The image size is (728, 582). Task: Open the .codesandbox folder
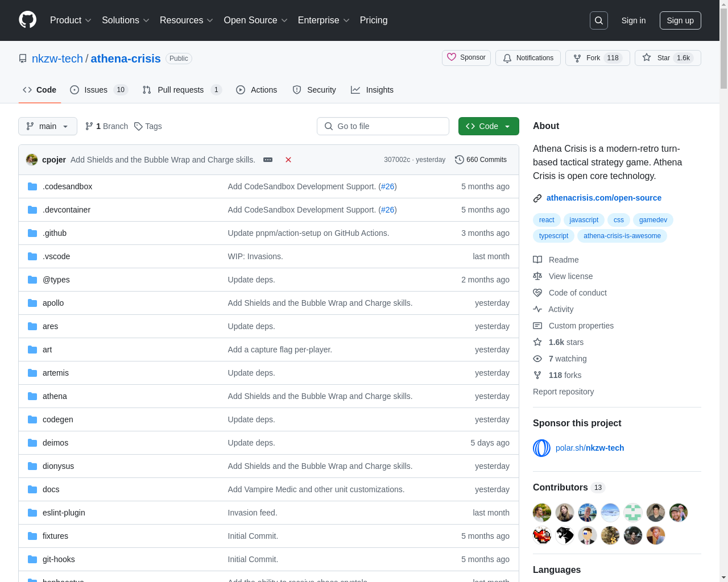point(67,186)
